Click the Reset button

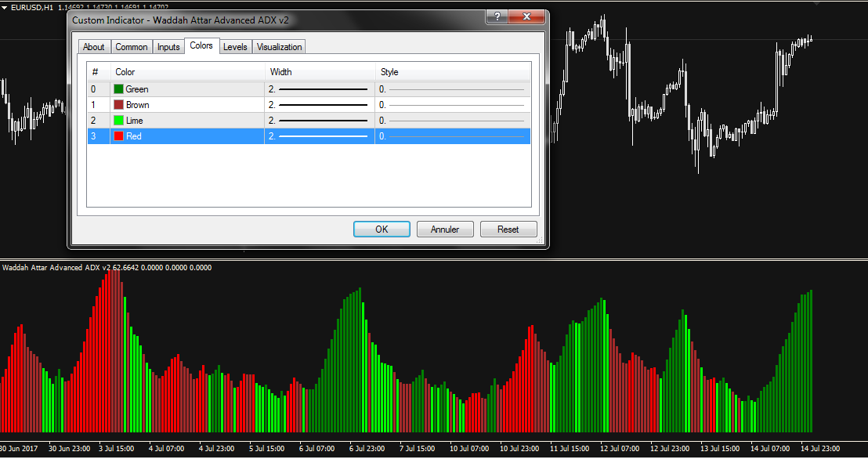tap(508, 229)
